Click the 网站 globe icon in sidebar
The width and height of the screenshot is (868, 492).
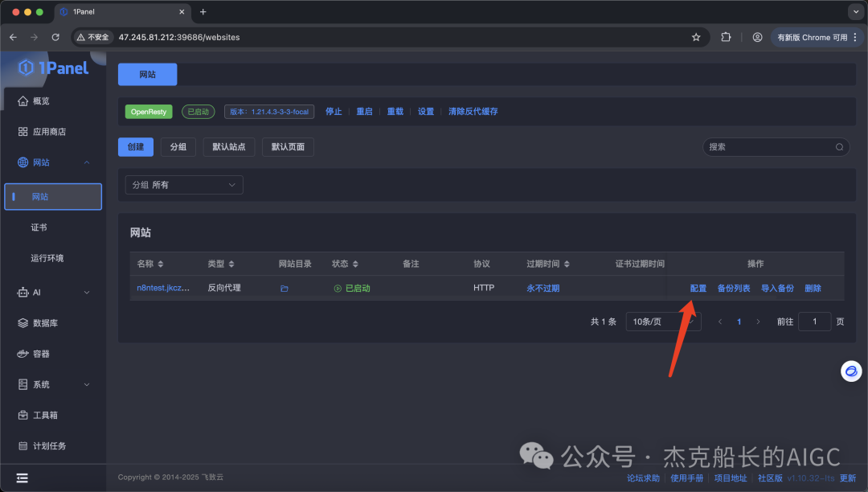[23, 162]
